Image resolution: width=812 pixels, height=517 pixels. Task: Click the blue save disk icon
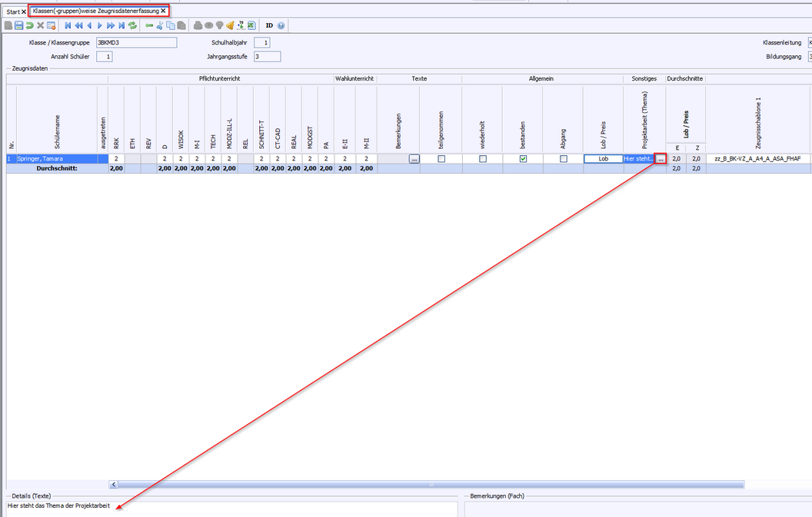(x=19, y=25)
